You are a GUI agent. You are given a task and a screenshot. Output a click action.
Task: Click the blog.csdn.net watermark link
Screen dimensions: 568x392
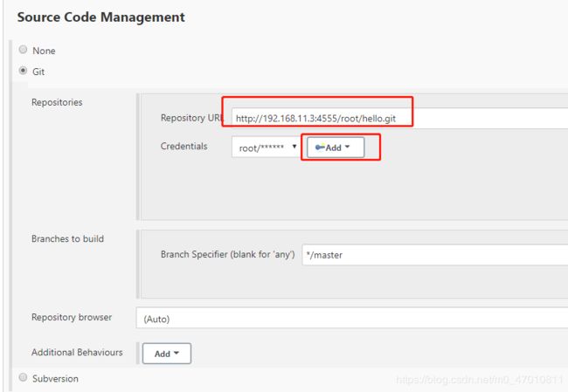tap(480, 380)
